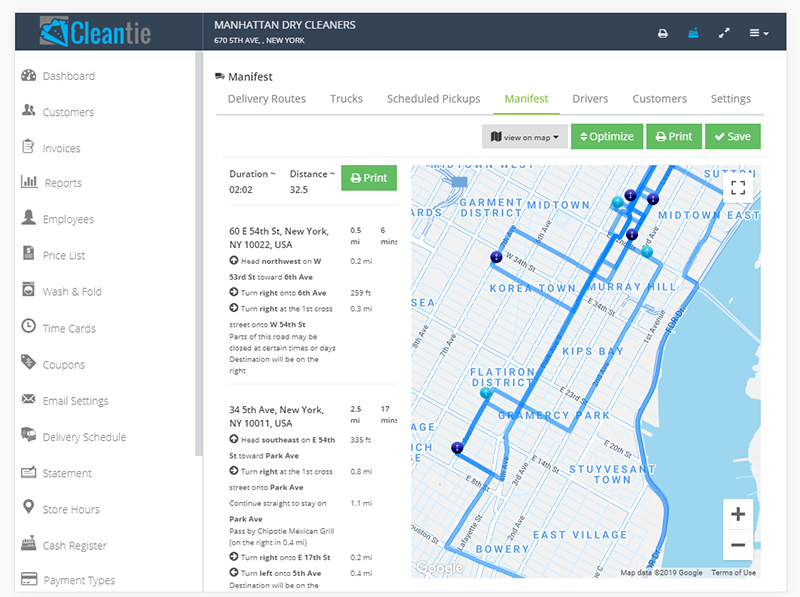The width and height of the screenshot is (800, 597).
Task: Open Wash & Fold in sidebar
Action: (71, 292)
